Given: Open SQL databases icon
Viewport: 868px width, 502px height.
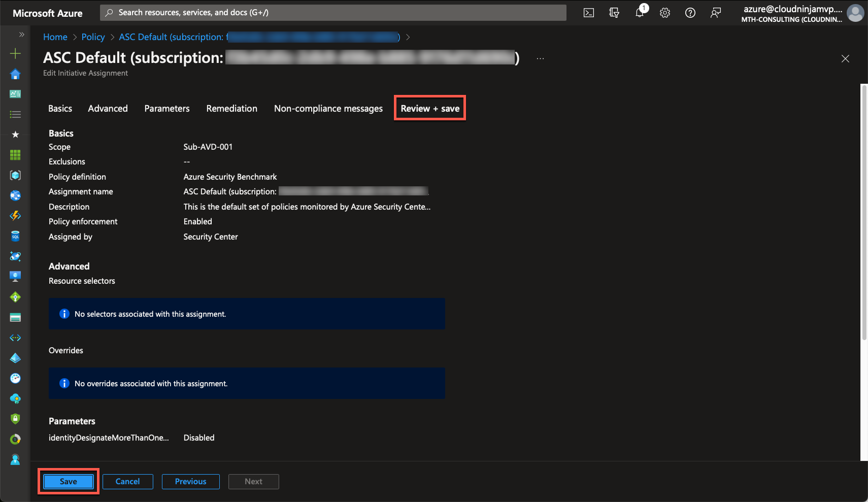Looking at the screenshot, I should [15, 236].
